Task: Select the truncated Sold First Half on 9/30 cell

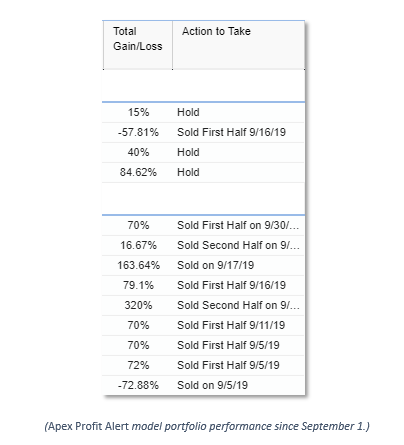Action: point(238,225)
